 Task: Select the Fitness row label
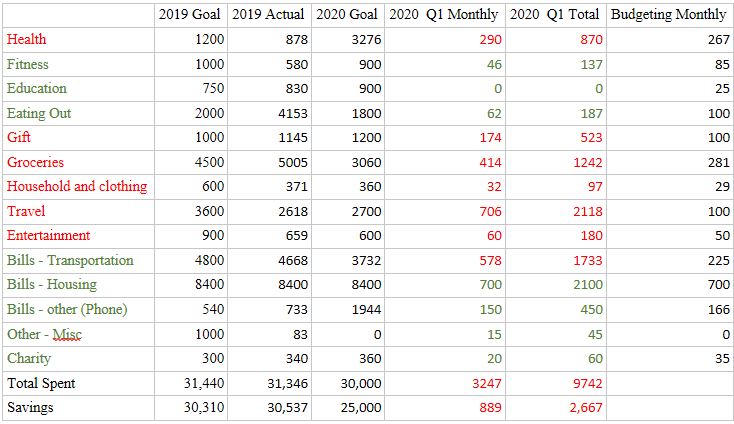click(28, 64)
